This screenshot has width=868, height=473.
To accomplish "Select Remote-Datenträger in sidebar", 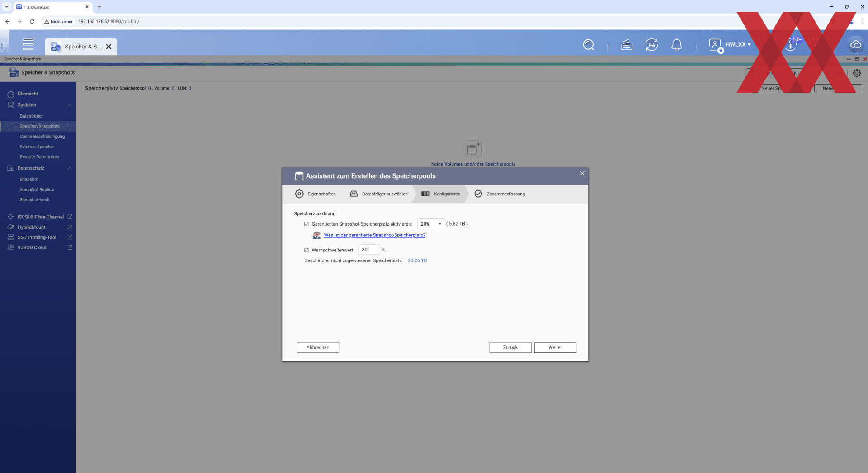I will click(x=39, y=157).
